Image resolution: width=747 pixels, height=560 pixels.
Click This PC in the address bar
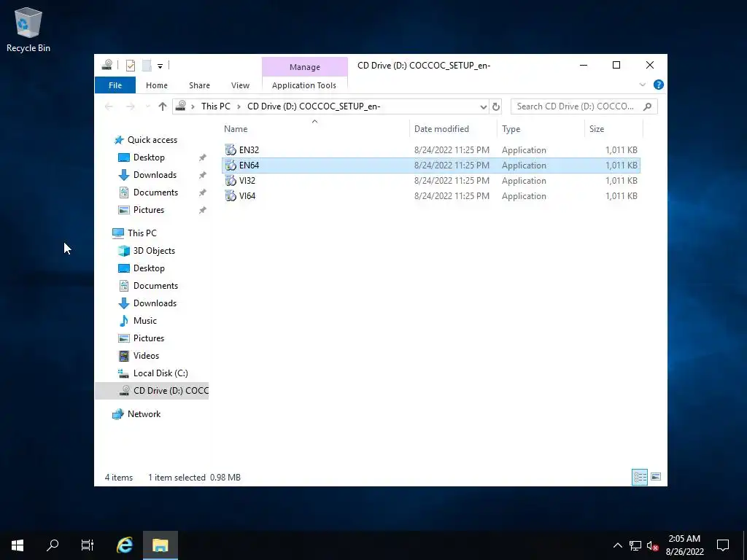pyautogui.click(x=215, y=106)
